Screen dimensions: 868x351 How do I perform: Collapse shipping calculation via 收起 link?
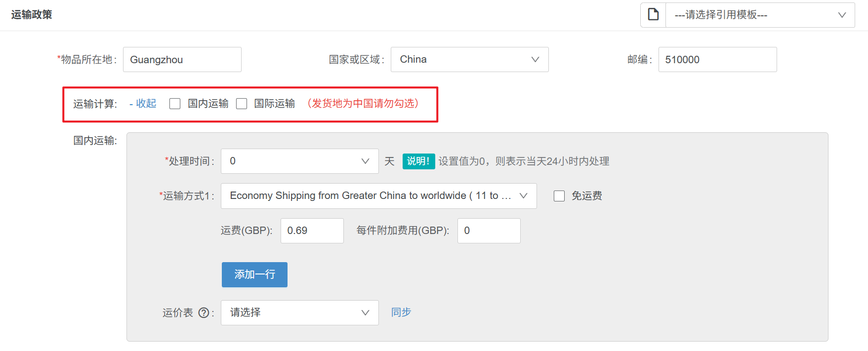click(x=146, y=104)
